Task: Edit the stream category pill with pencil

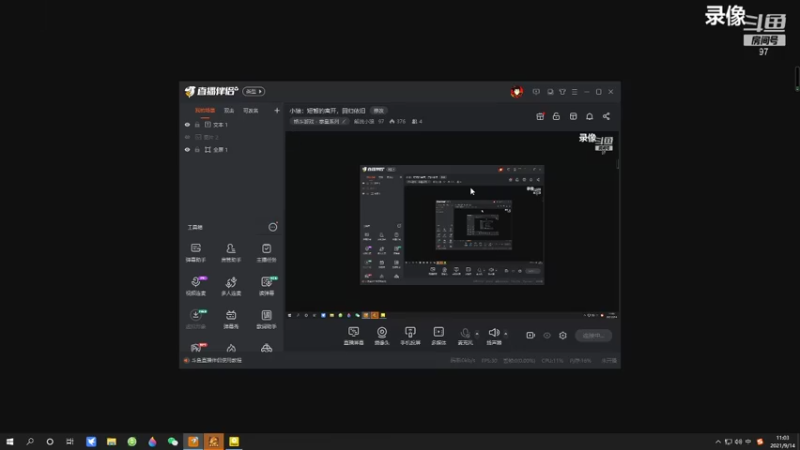Action: pyautogui.click(x=320, y=121)
